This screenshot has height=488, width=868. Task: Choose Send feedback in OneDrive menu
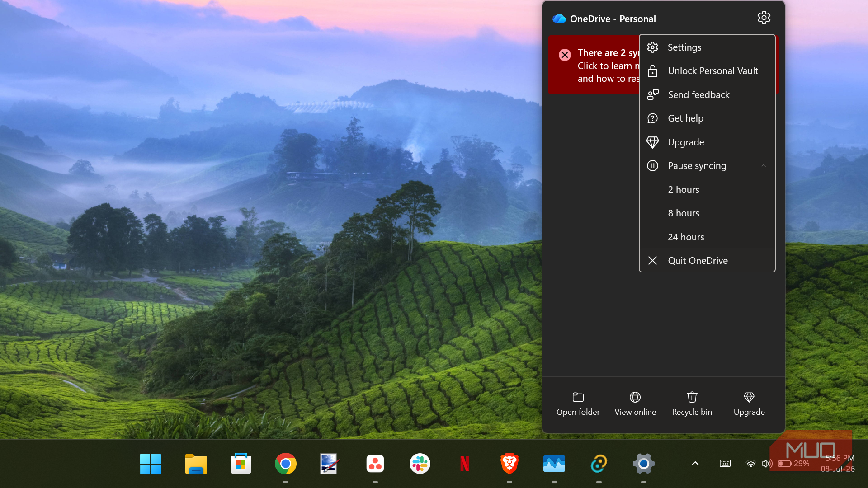[x=707, y=95]
